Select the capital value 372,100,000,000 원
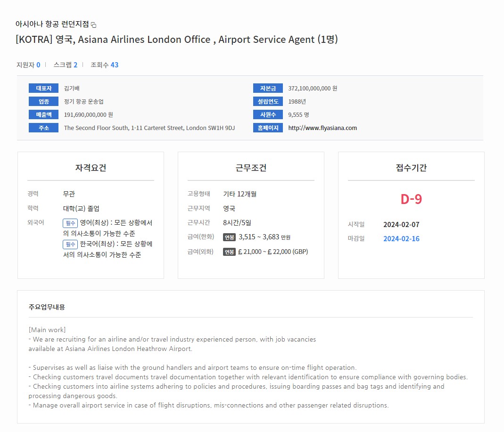 pos(313,88)
